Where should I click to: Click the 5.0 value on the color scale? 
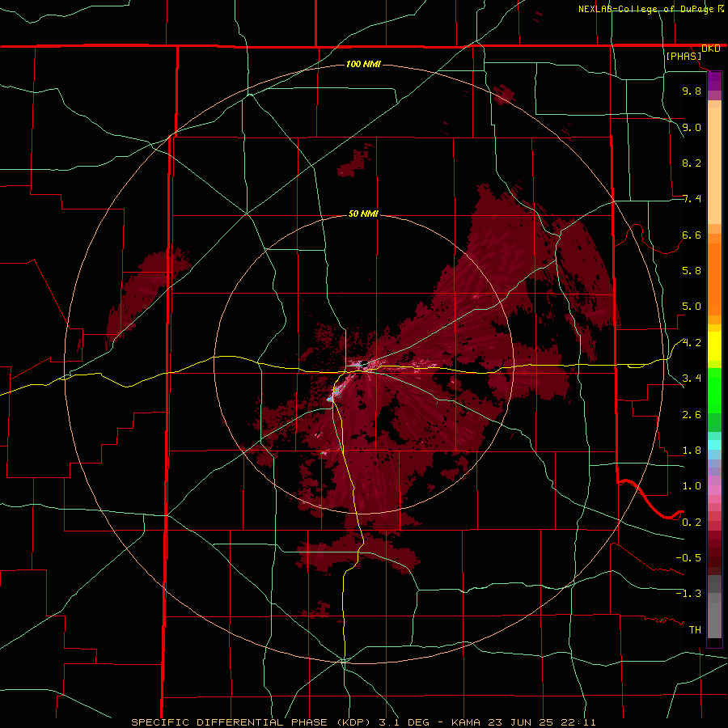[692, 307]
